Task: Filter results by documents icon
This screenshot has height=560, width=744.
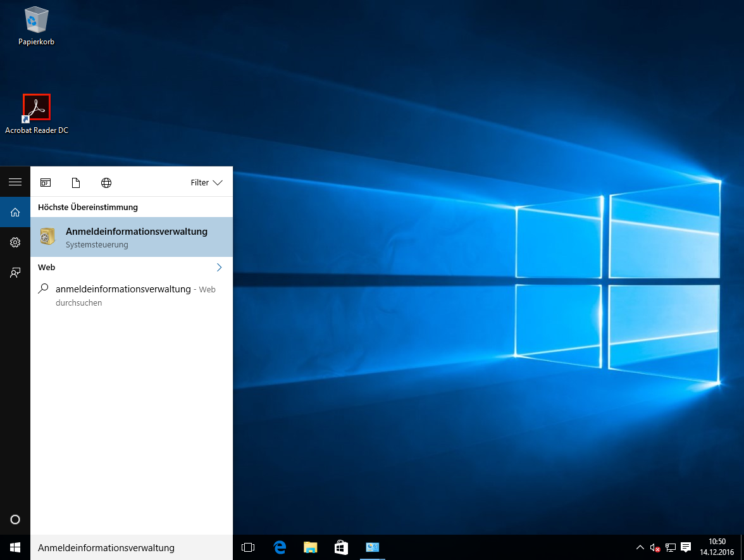Action: pyautogui.click(x=76, y=183)
